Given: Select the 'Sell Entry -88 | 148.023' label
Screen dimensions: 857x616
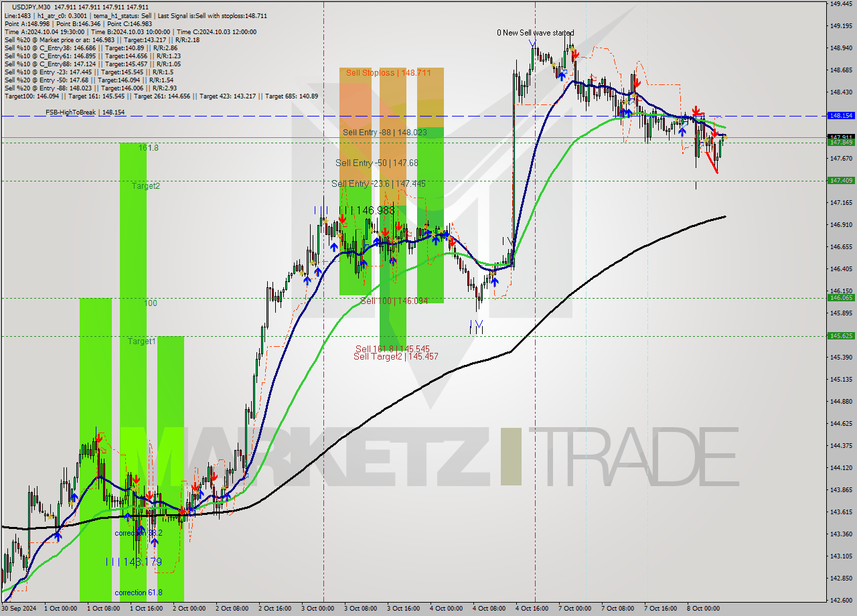Looking at the screenshot, I should 384,133.
